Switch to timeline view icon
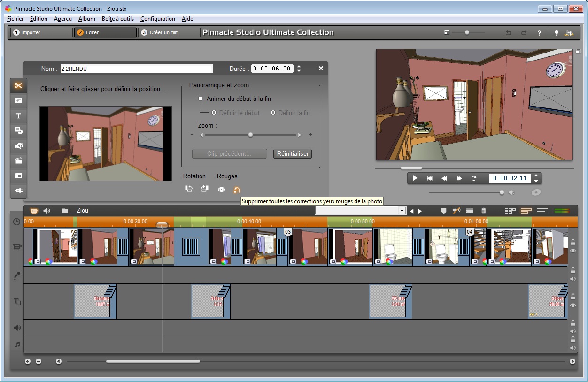Screen dimensions: 588x382 tap(526, 211)
